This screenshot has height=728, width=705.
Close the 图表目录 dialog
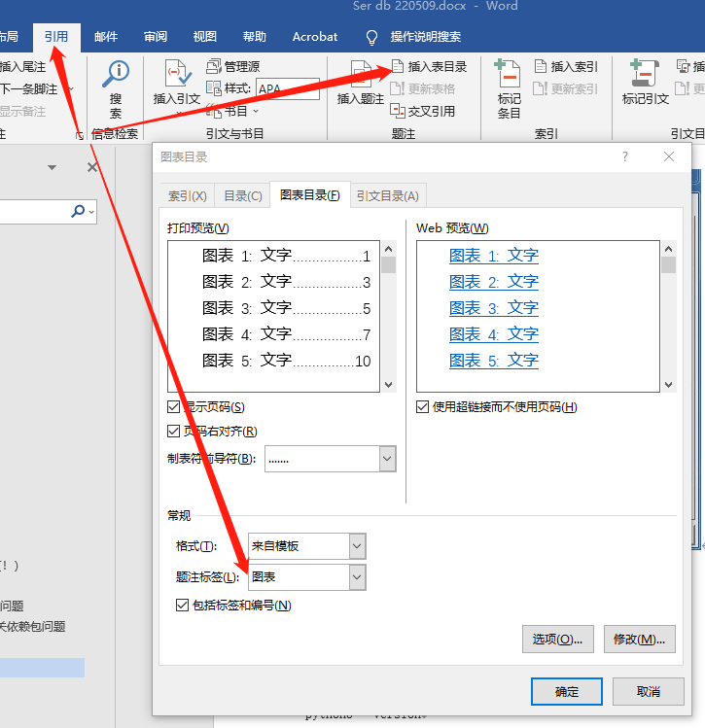coord(669,156)
